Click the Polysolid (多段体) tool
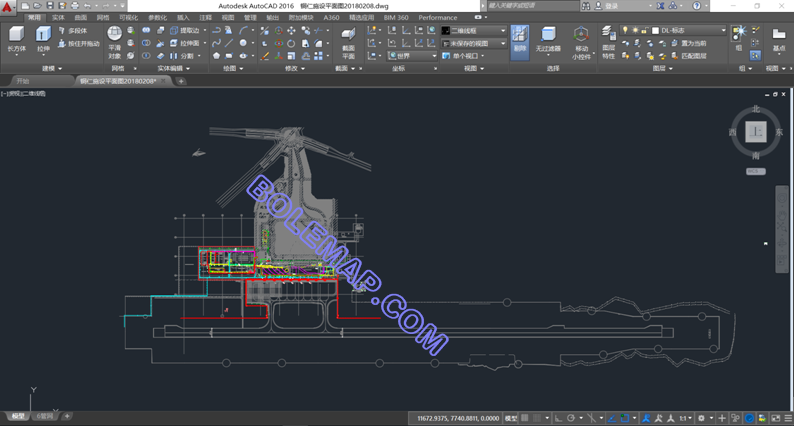The height and width of the screenshot is (426, 794). (x=73, y=30)
